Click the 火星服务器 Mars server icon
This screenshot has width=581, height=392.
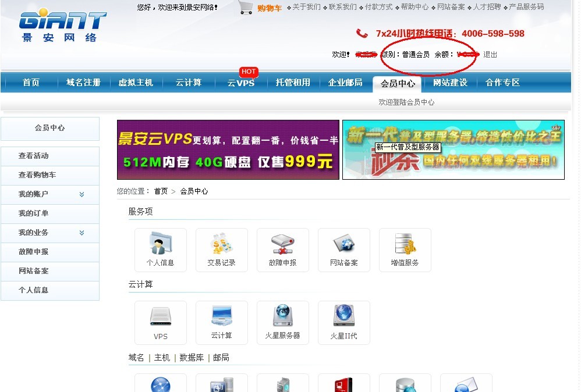283,322
